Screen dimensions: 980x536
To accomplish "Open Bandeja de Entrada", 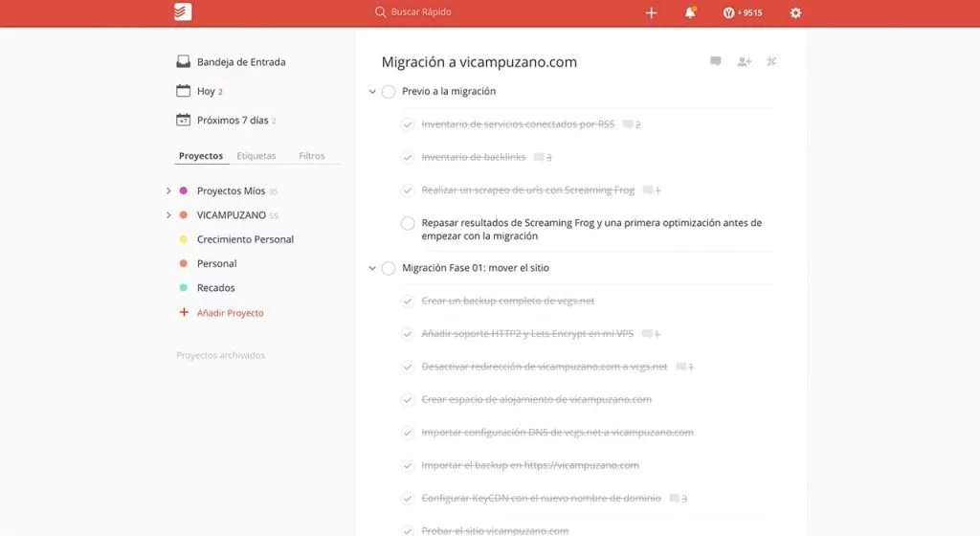I will (x=241, y=62).
